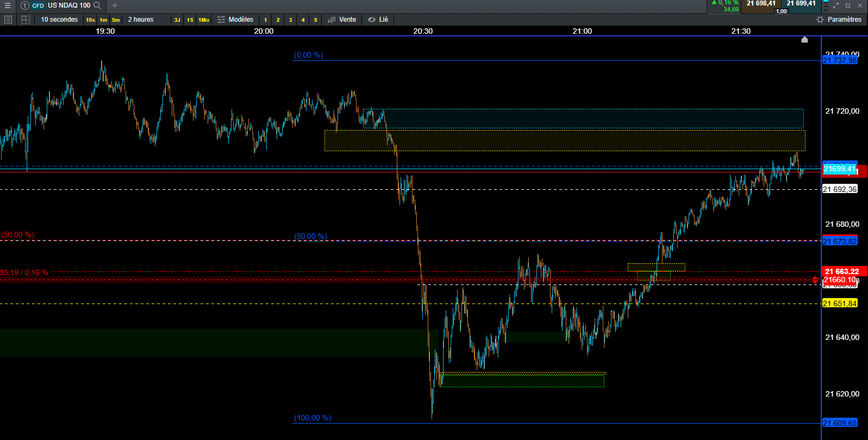Viewport: 868px width, 440px height.
Task: Toggle the Lié eye icon
Action: point(372,20)
